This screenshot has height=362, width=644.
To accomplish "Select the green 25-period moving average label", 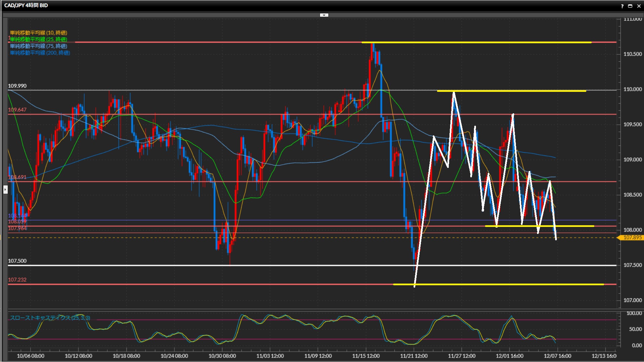I will 39,39.
